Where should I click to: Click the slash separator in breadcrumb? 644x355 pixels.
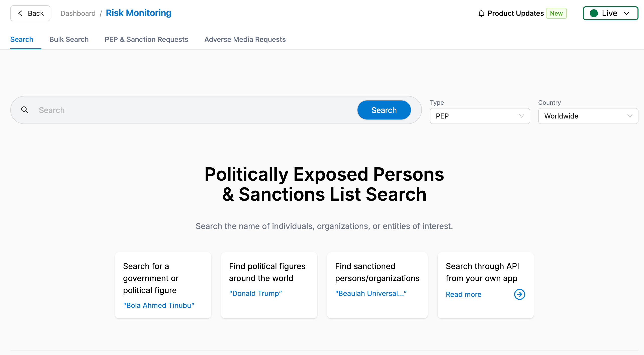[x=101, y=13]
